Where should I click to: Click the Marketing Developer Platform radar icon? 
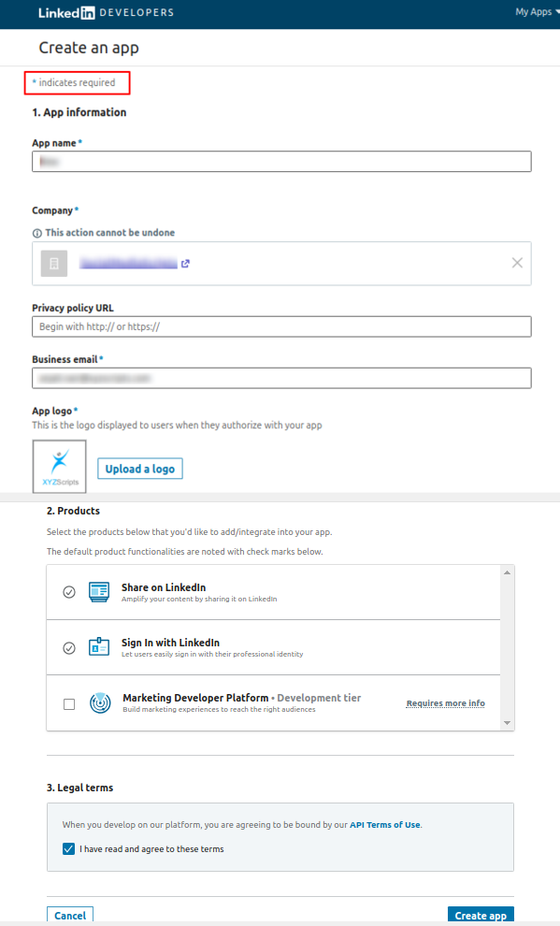[x=100, y=702]
